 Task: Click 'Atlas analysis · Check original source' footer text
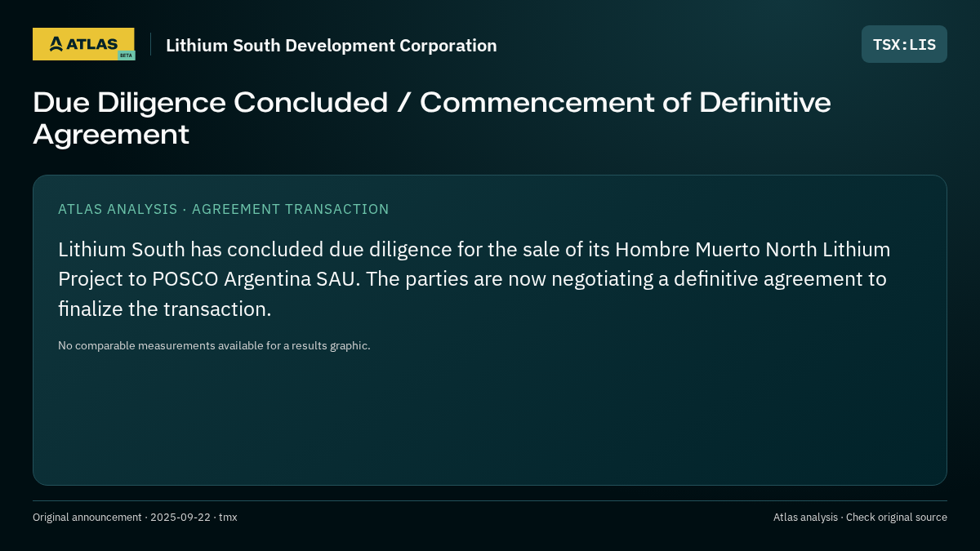[860, 517]
